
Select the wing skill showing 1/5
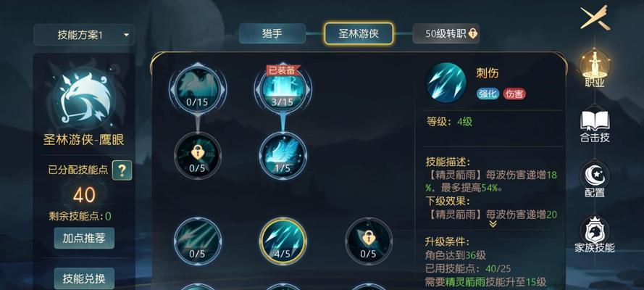coord(283,155)
